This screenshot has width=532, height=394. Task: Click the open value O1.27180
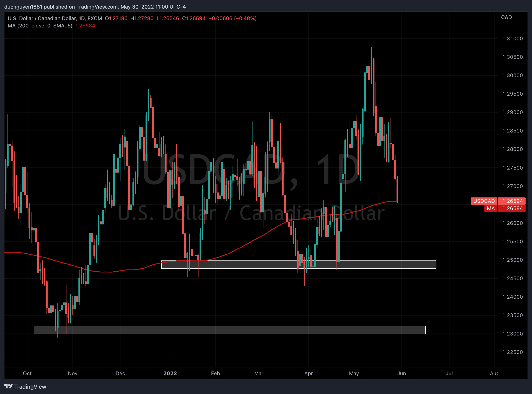coord(116,18)
